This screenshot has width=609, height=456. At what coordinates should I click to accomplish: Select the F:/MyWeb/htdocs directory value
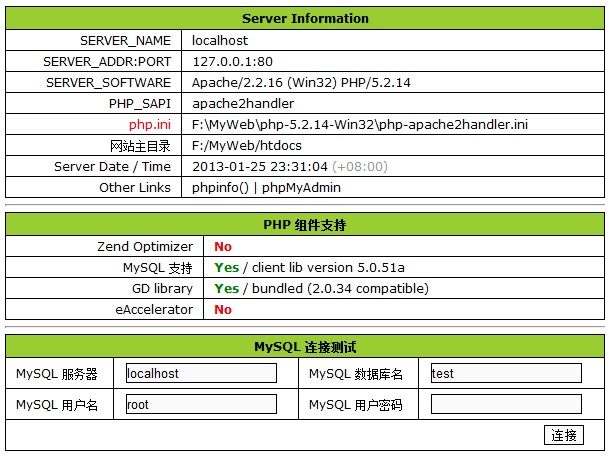tap(247, 146)
